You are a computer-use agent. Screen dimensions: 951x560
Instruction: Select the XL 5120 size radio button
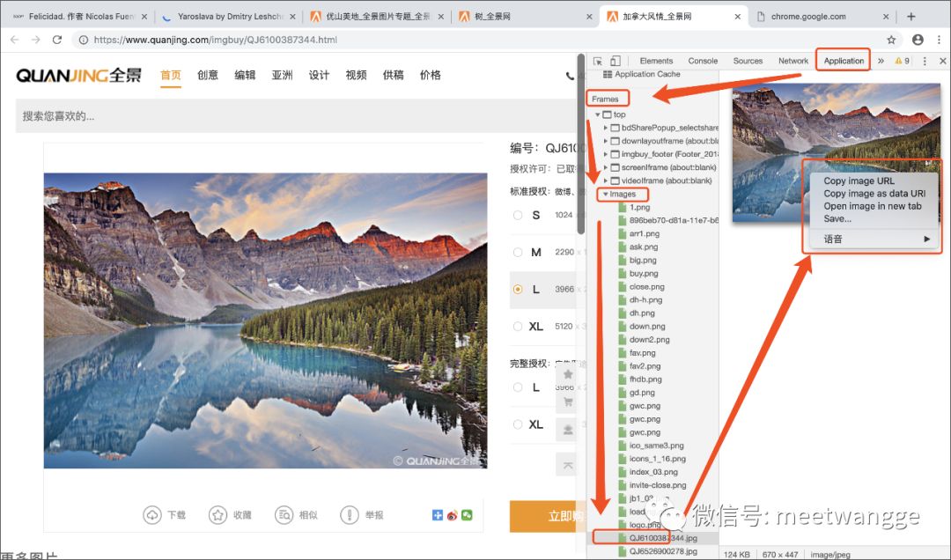[x=518, y=327]
